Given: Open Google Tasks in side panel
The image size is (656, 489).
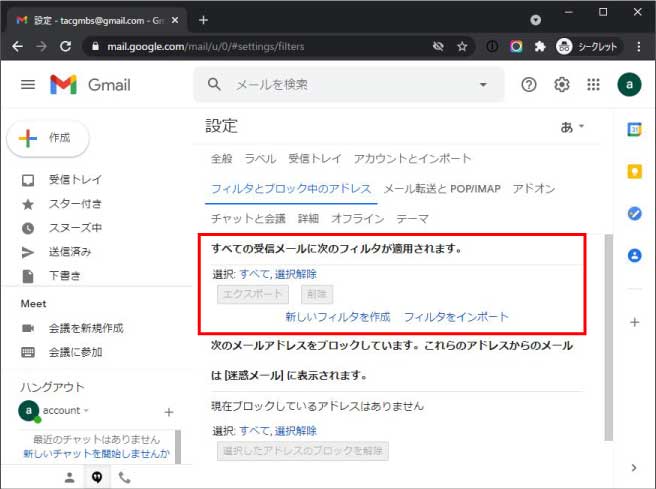Looking at the screenshot, I should click(x=634, y=213).
